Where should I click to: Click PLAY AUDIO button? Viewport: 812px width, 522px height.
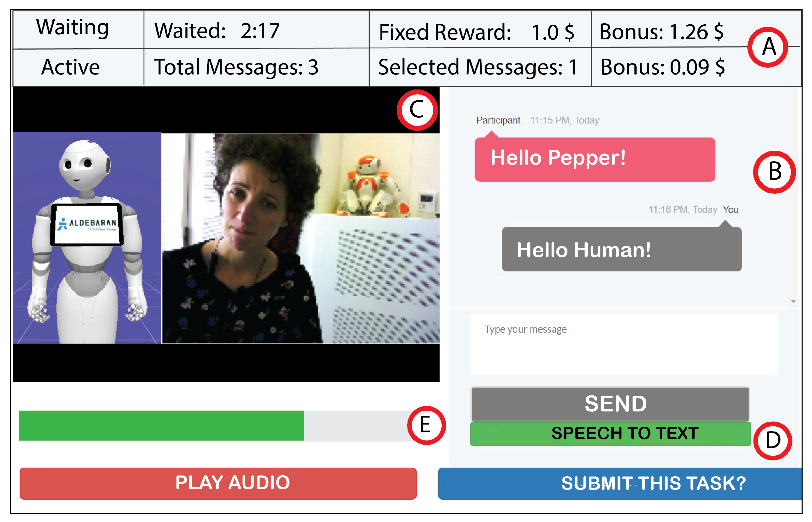click(x=218, y=483)
